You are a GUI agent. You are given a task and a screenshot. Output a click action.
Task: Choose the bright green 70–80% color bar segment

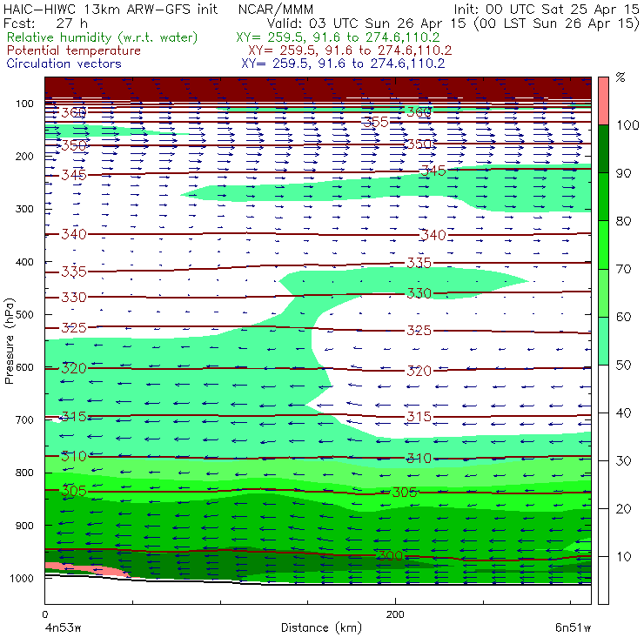click(x=603, y=245)
